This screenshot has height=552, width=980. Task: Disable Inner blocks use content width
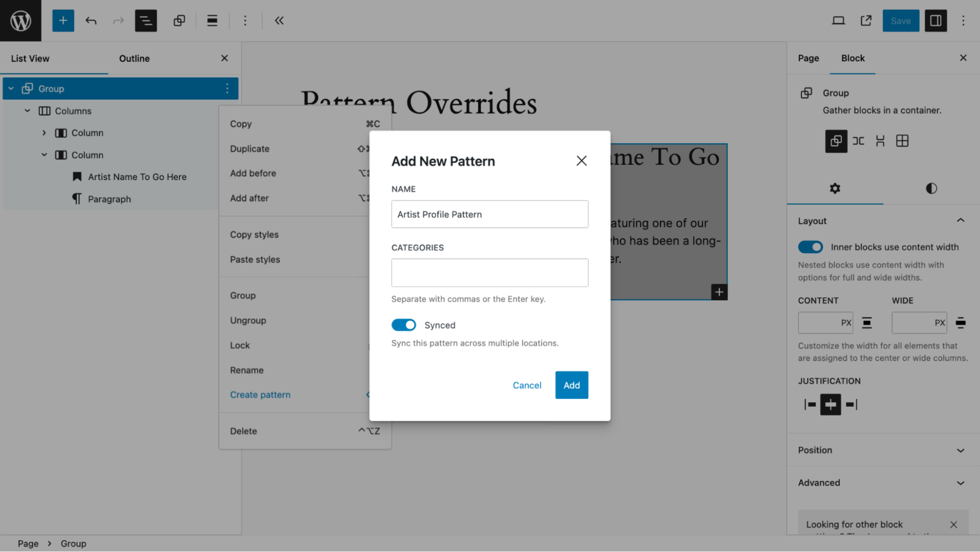(811, 247)
